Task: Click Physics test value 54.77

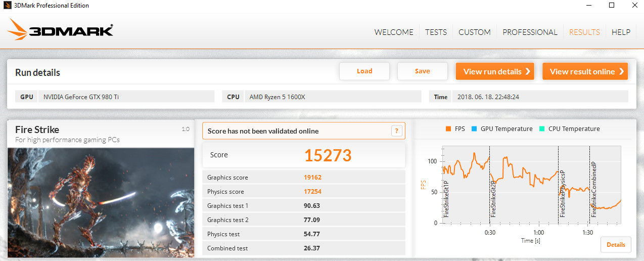Action: [312, 234]
